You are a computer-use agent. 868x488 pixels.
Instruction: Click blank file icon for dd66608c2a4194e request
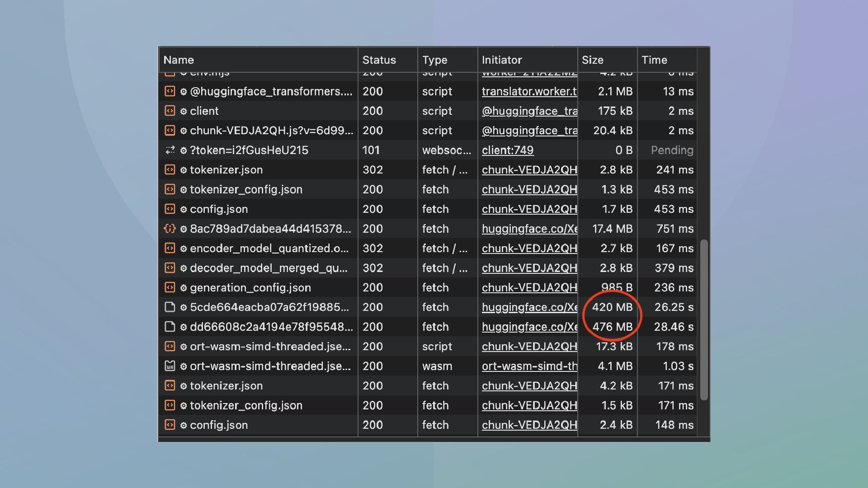point(170,327)
